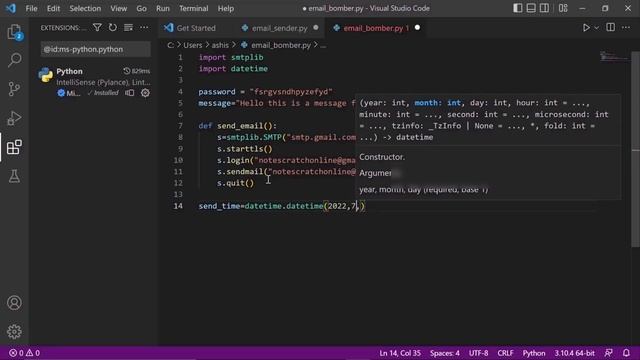Click ashis in the breadcrumb path
The image size is (640, 360).
(220, 45)
